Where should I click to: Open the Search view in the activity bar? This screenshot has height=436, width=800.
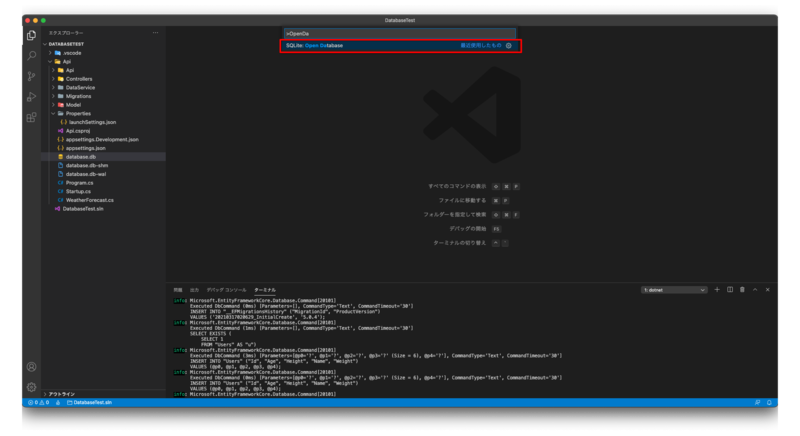coord(32,56)
